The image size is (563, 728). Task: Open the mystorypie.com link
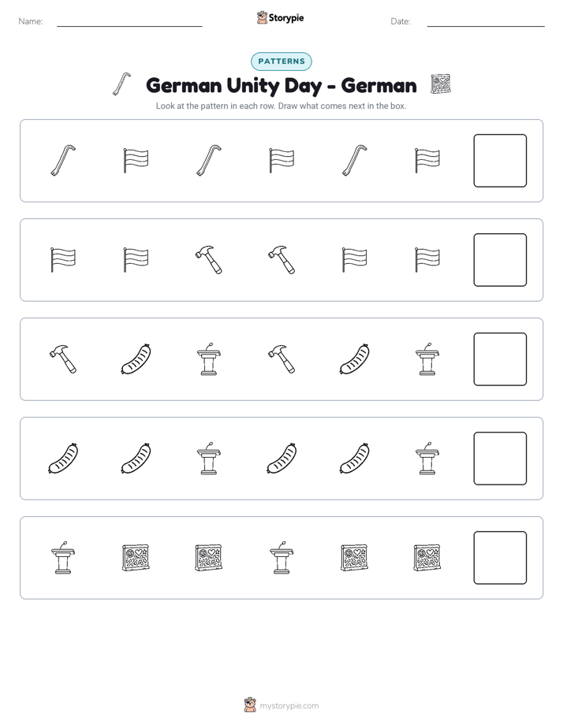click(x=289, y=706)
